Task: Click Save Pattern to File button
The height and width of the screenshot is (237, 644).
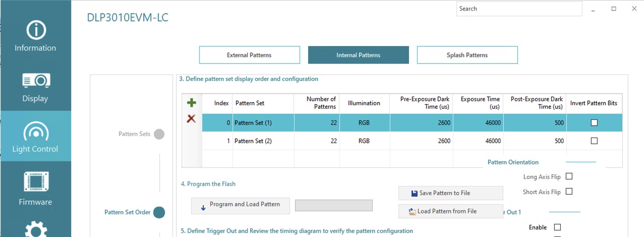Action: [450, 193]
